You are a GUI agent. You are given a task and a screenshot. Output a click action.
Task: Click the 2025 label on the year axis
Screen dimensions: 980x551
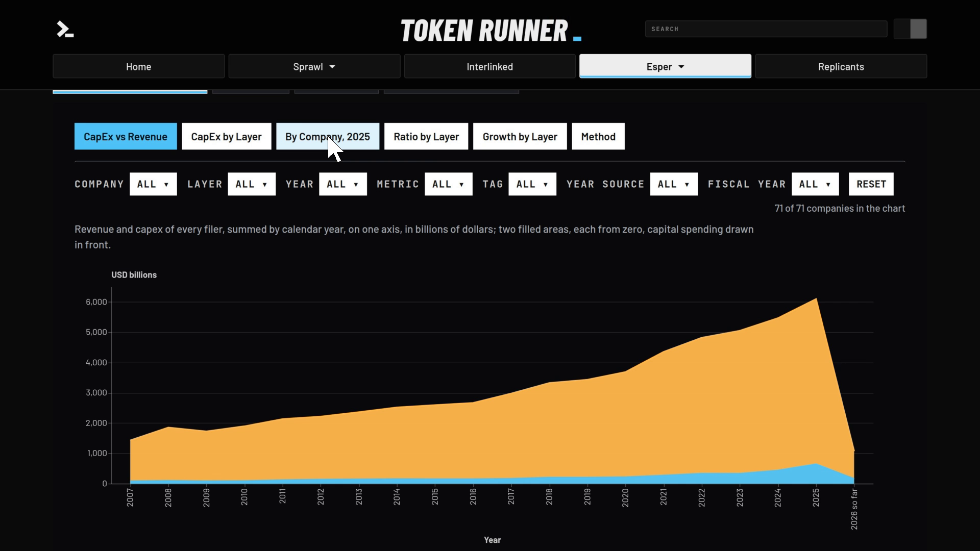(x=816, y=497)
